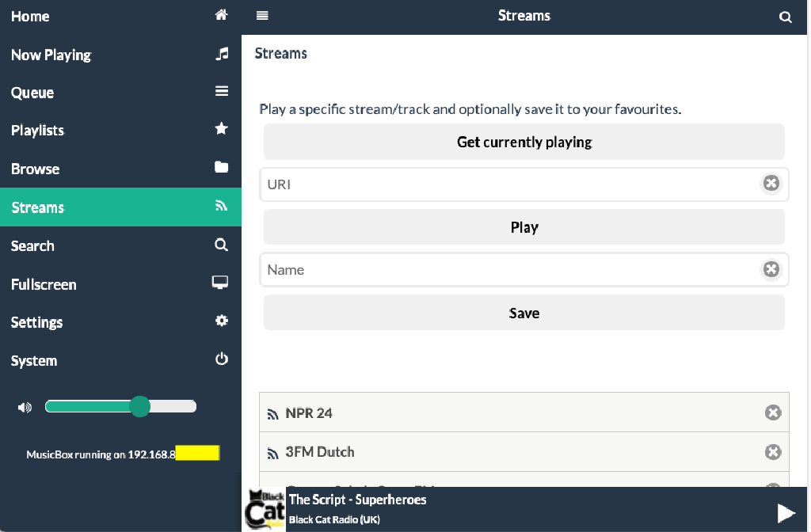Start playback with the play triangle
Image resolution: width=811 pixels, height=532 pixels.
pyautogui.click(x=786, y=513)
